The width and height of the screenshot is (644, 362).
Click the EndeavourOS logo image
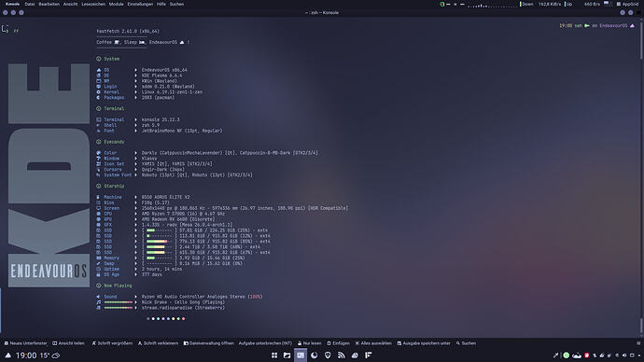[49, 175]
